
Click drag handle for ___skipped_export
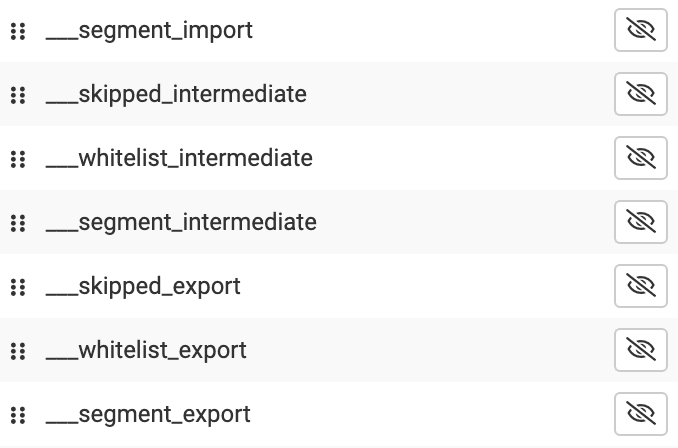pos(17,287)
